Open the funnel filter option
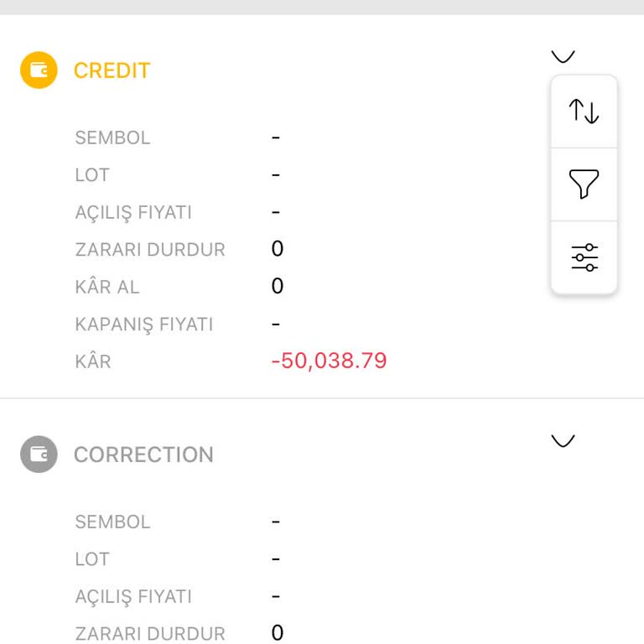 pyautogui.click(x=584, y=184)
